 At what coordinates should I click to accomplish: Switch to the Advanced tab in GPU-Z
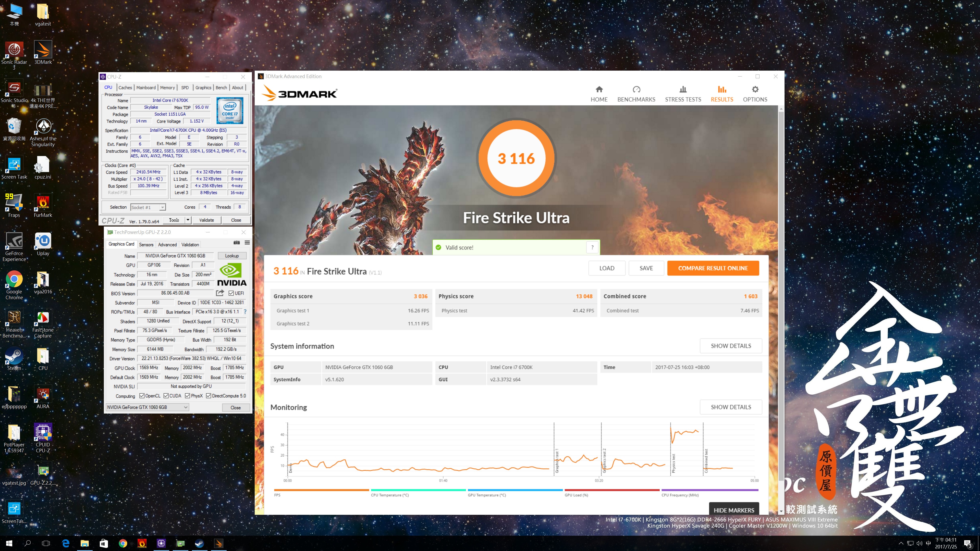(x=167, y=245)
